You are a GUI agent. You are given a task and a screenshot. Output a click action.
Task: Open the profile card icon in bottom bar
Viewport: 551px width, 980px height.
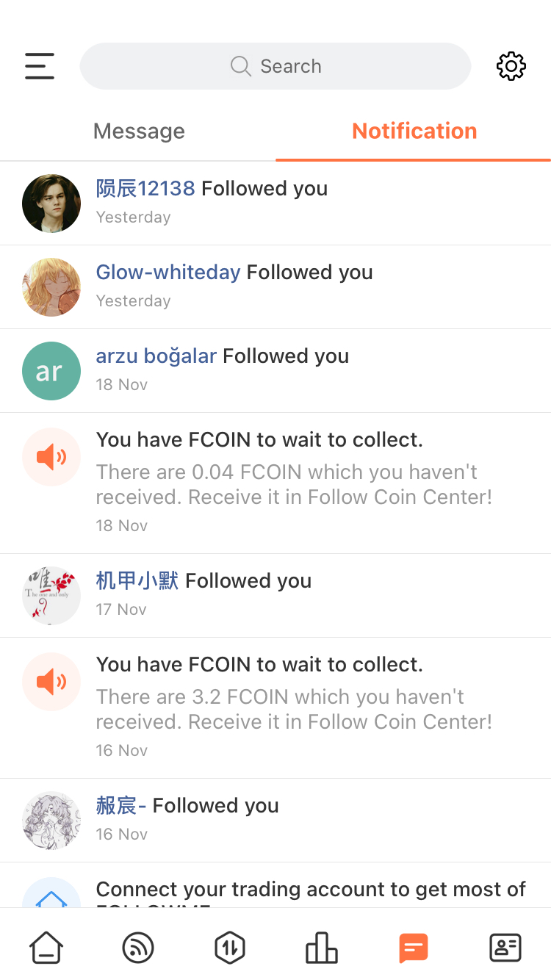point(505,948)
